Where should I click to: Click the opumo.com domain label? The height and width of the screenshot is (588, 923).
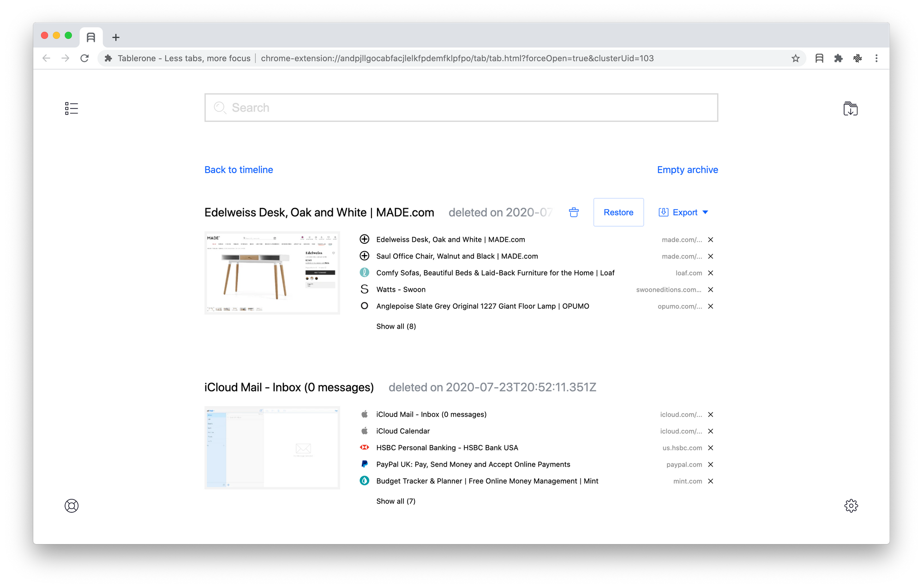(680, 306)
